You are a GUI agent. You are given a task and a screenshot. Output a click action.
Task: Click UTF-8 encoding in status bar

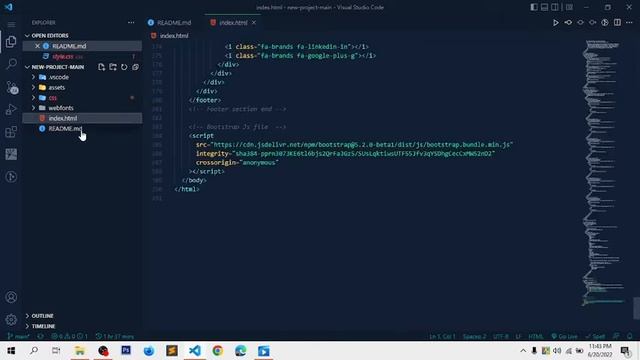click(501, 336)
